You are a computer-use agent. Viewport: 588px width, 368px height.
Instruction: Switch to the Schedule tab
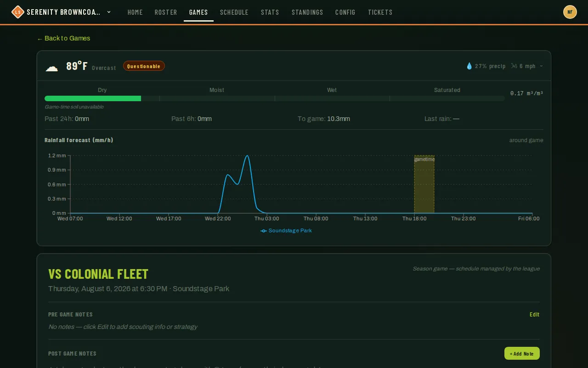pyautogui.click(x=234, y=12)
